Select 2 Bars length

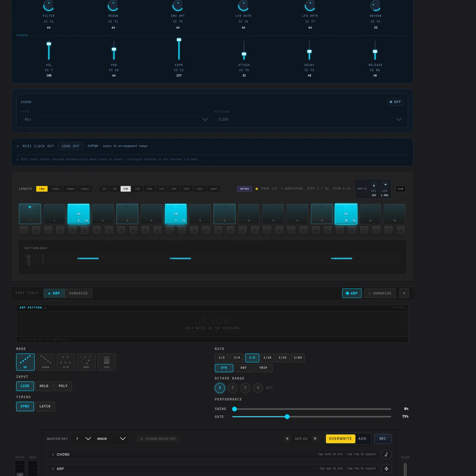tap(55, 189)
